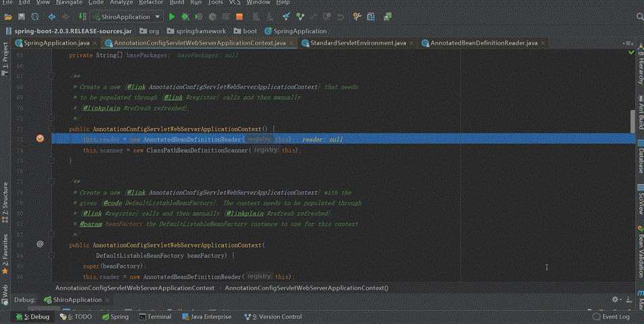This screenshot has width=644, height=324.
Task: Open the Structure tool window
Action: [x=5, y=202]
